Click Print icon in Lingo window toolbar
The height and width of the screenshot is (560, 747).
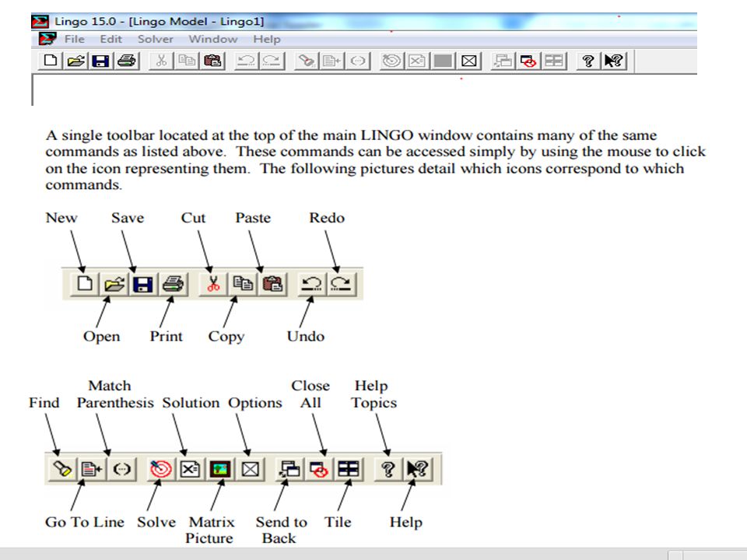(x=126, y=61)
